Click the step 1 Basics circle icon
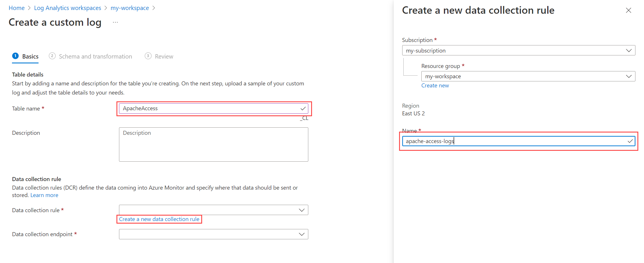Image resolution: width=644 pixels, height=263 pixels. click(15, 56)
